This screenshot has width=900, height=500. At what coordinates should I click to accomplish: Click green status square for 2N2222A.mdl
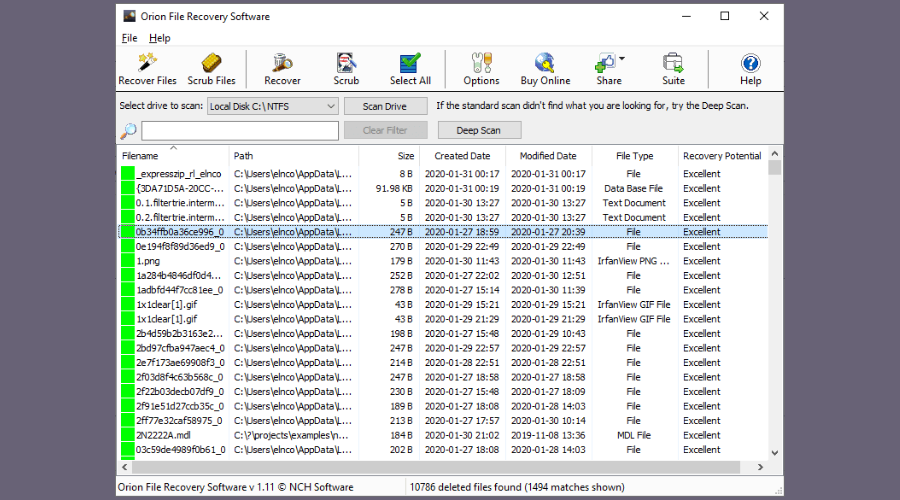pos(127,435)
